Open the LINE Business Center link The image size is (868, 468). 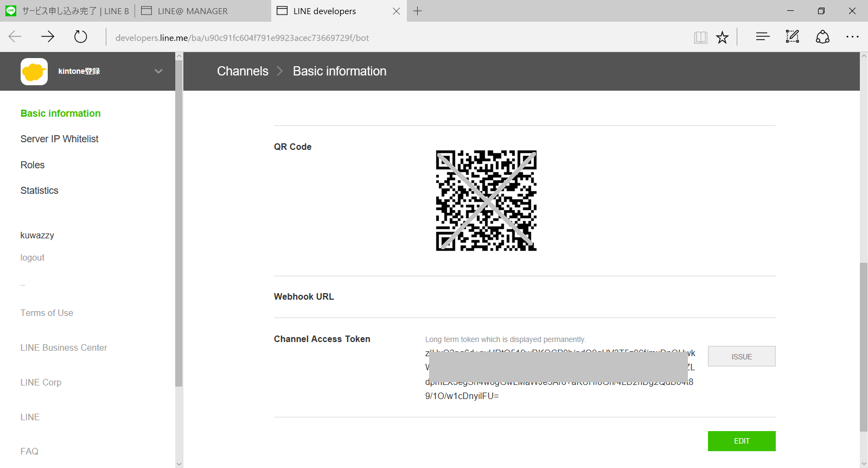pos(64,347)
